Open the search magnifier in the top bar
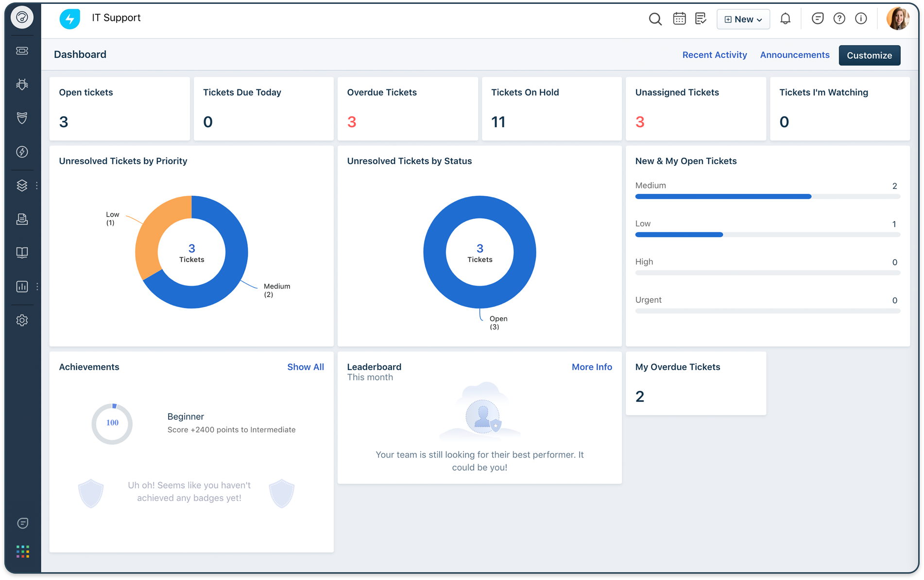The height and width of the screenshot is (580, 924). [x=655, y=19]
